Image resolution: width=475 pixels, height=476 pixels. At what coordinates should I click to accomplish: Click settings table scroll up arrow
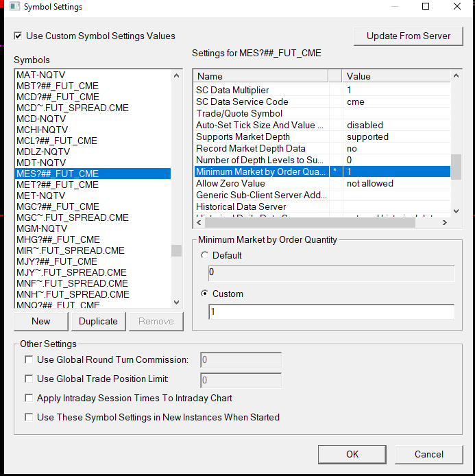pos(456,75)
